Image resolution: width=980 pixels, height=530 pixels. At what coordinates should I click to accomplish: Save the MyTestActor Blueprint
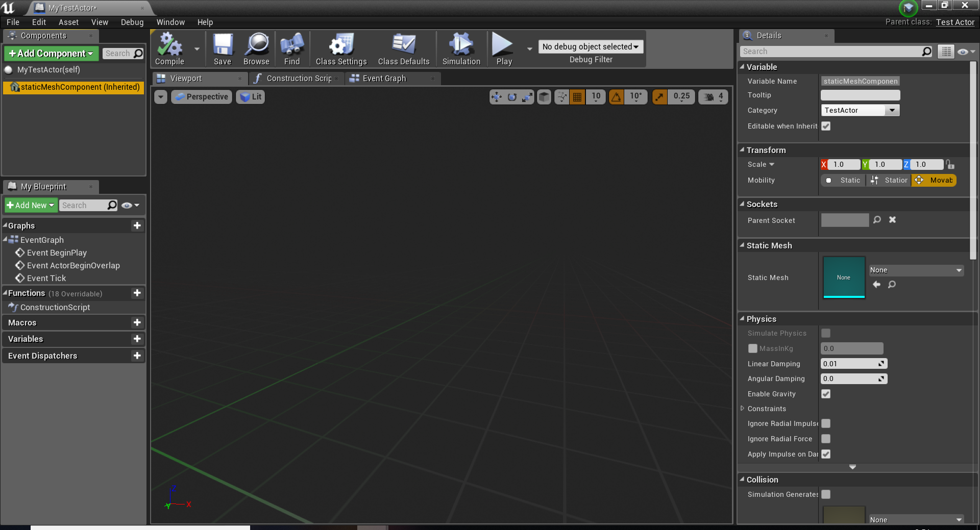pos(223,48)
